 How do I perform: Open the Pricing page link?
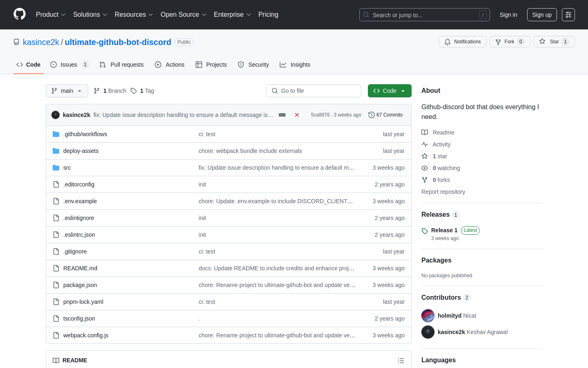pos(268,15)
